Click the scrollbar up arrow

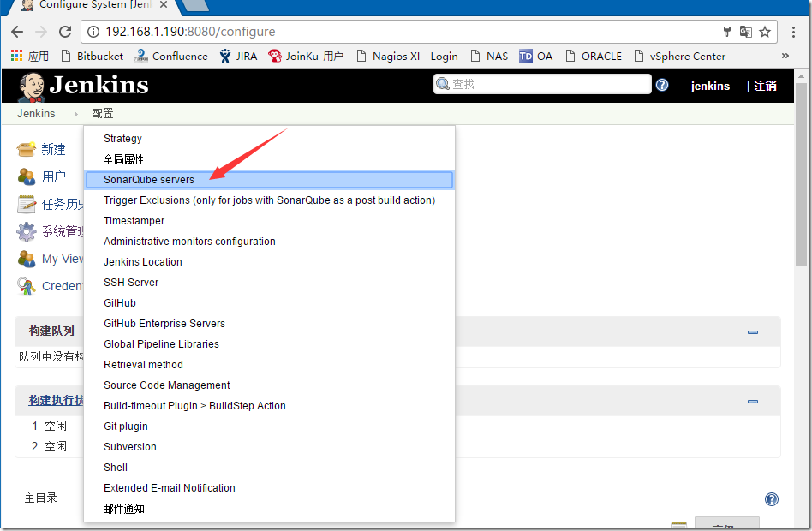tap(801, 75)
